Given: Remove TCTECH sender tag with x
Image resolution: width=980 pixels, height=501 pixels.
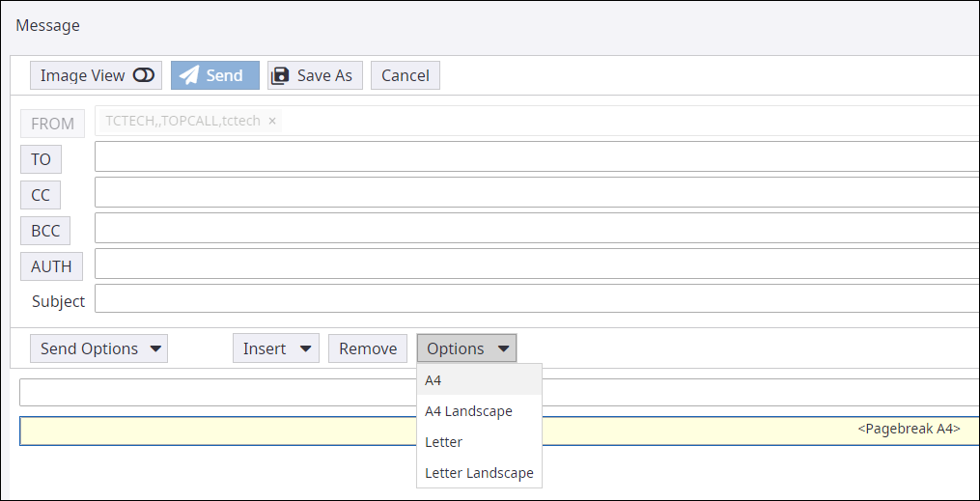Looking at the screenshot, I should 272,121.
